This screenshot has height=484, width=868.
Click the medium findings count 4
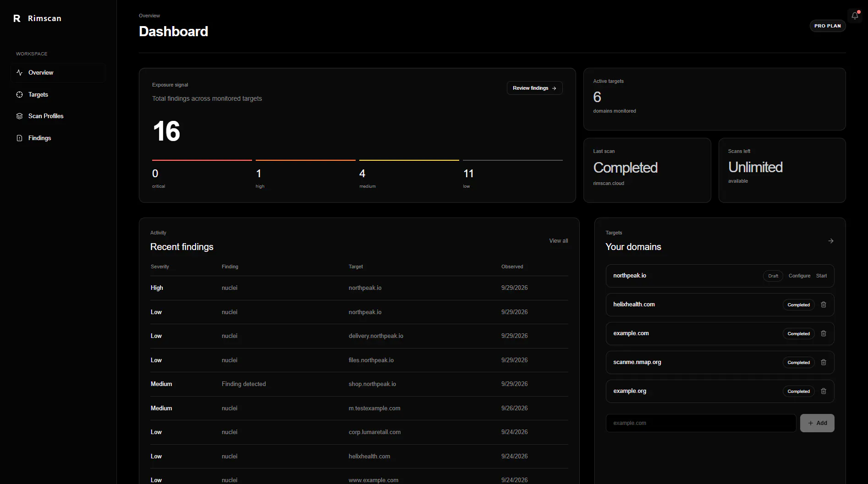[362, 174]
